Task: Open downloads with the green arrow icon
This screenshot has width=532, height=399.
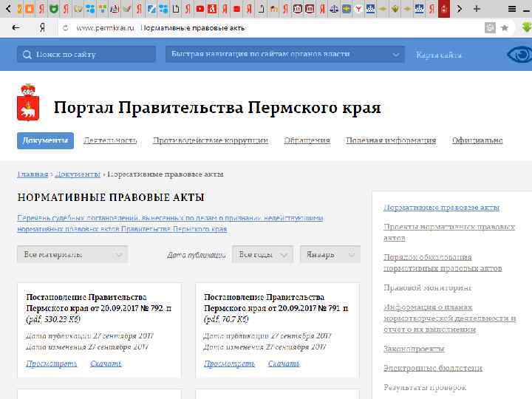Action: click(527, 27)
